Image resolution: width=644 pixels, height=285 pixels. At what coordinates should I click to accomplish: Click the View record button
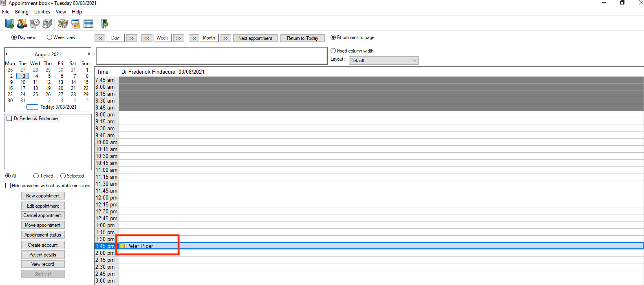click(43, 264)
